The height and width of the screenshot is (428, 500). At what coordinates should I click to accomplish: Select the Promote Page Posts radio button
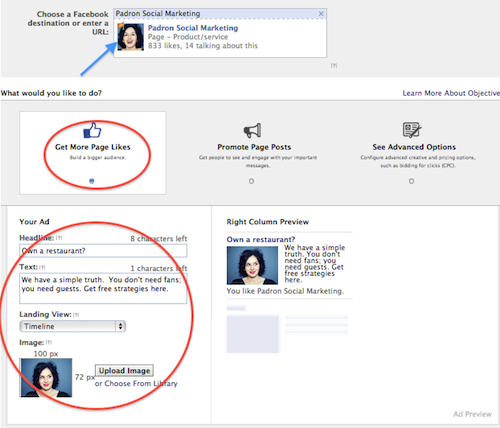[251, 181]
